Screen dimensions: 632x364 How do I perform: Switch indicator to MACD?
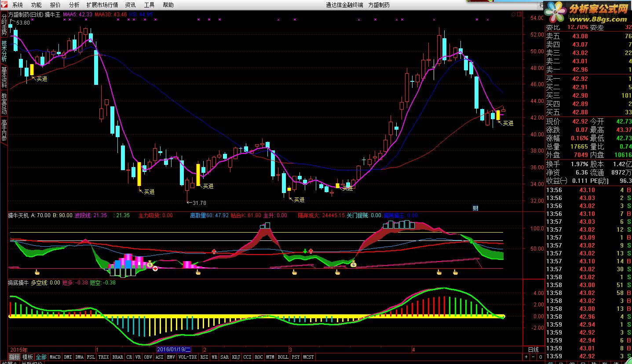tap(55, 357)
